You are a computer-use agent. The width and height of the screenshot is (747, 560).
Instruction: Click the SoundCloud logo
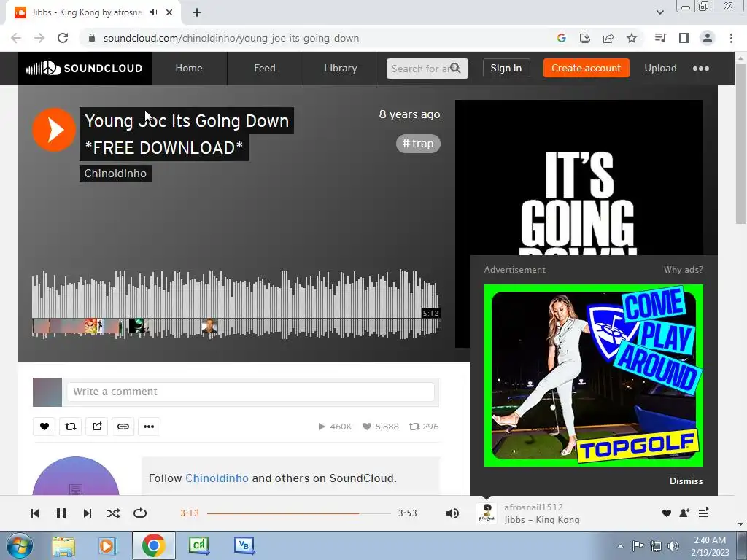pyautogui.click(x=85, y=68)
